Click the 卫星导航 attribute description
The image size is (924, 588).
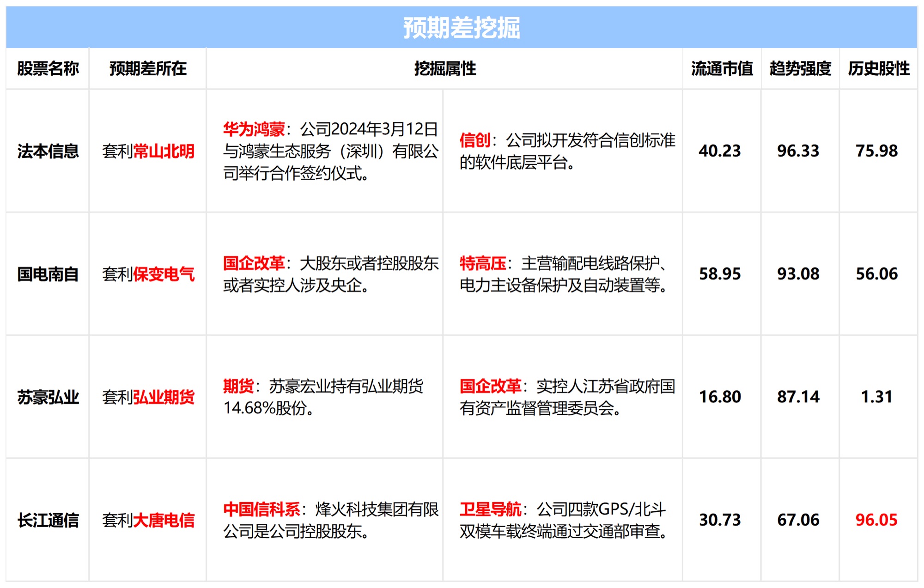tap(564, 520)
